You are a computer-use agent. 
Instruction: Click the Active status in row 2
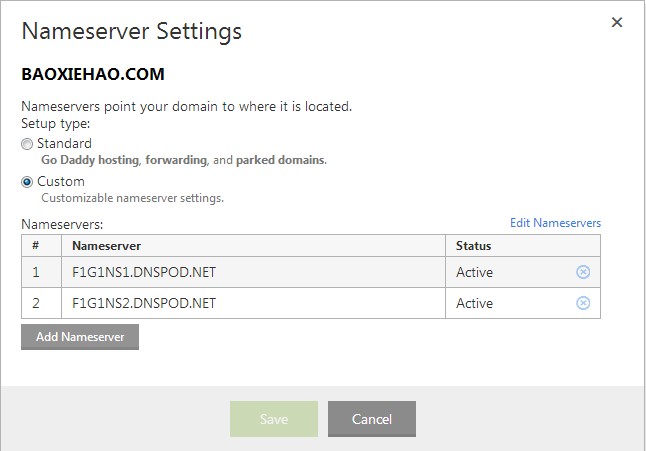coord(474,303)
